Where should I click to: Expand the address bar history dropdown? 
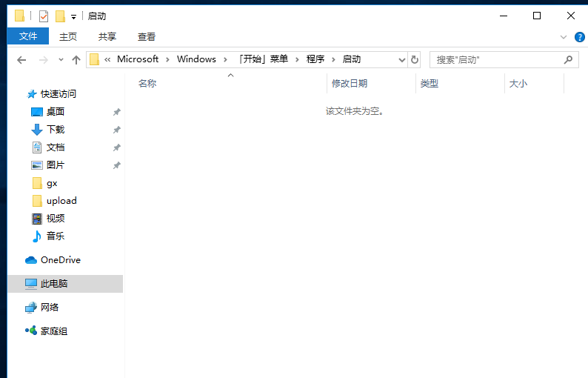point(402,60)
